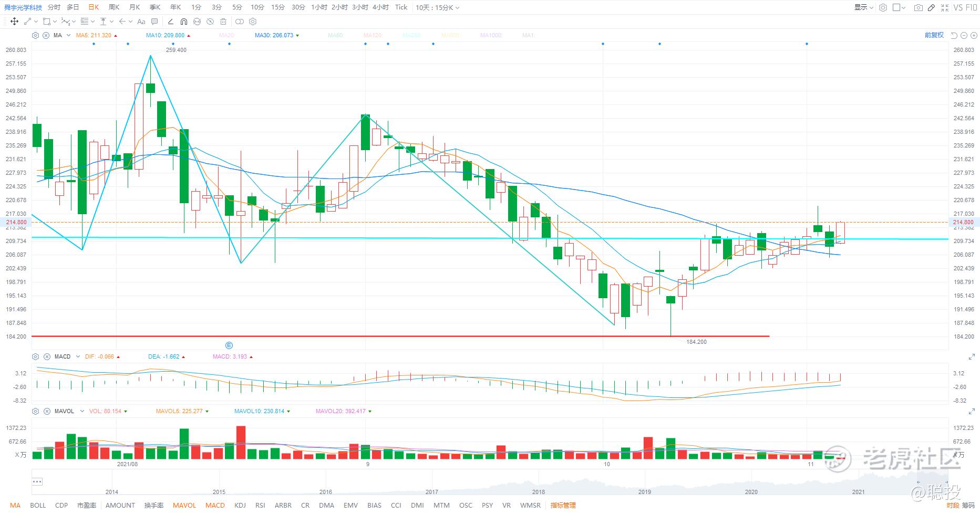
Task: Pick the trend line drawing tool
Action: coord(27,22)
